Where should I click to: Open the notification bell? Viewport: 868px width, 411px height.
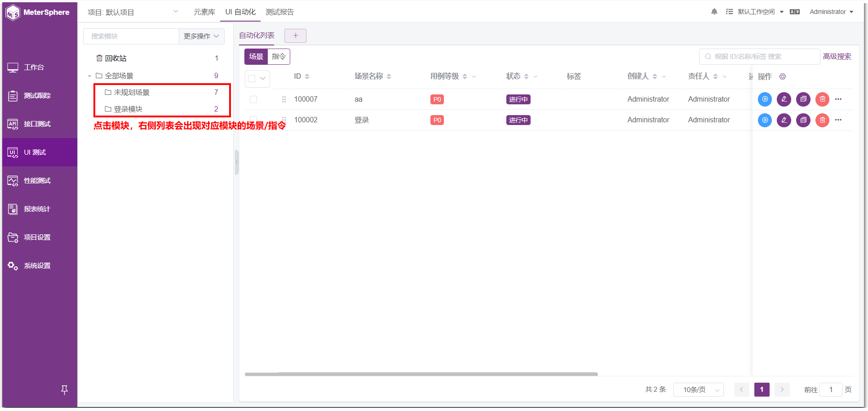(714, 12)
